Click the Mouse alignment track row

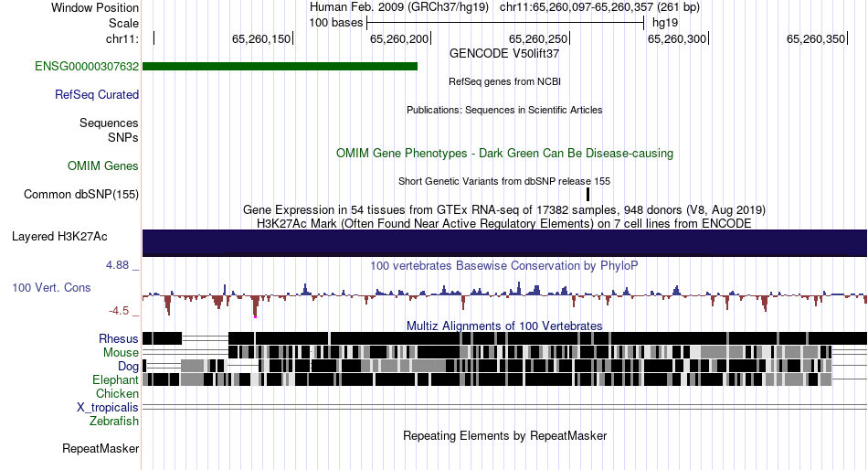505,352
